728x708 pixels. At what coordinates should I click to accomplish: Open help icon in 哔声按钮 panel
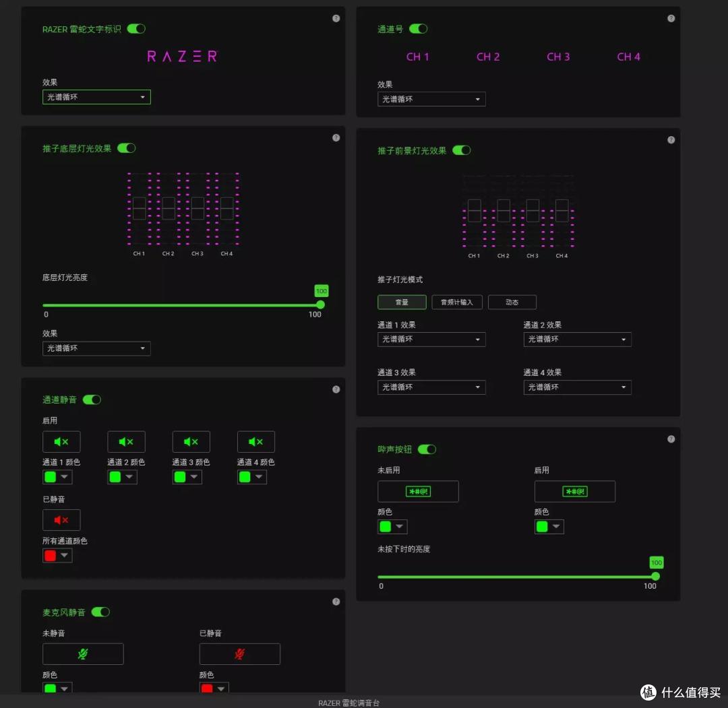(671, 439)
